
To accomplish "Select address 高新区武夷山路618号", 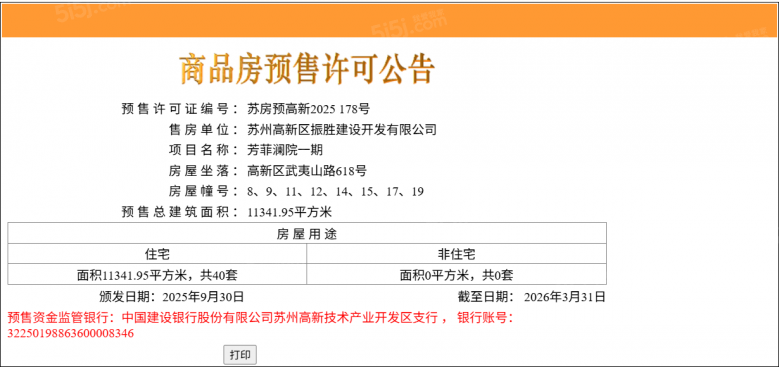I will (307, 171).
